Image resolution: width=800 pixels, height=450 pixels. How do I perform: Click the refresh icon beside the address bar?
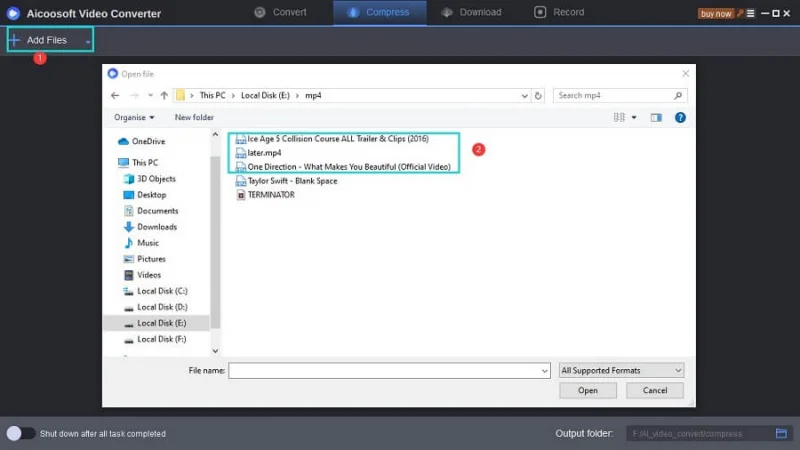pos(539,95)
